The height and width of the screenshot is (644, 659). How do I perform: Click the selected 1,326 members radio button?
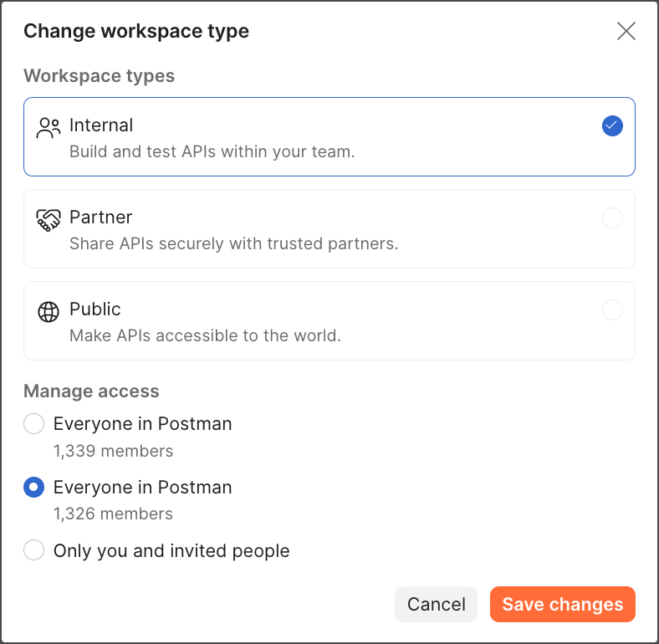[x=34, y=488]
